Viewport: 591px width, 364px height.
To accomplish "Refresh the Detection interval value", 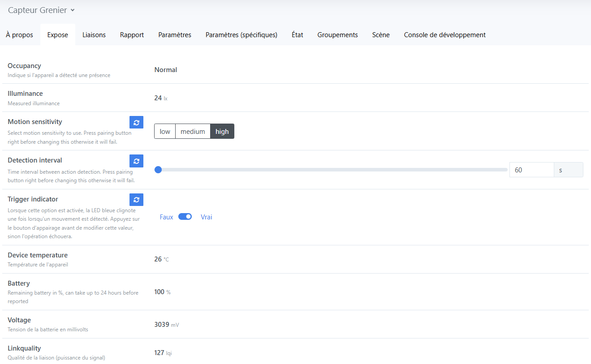I will pos(136,161).
